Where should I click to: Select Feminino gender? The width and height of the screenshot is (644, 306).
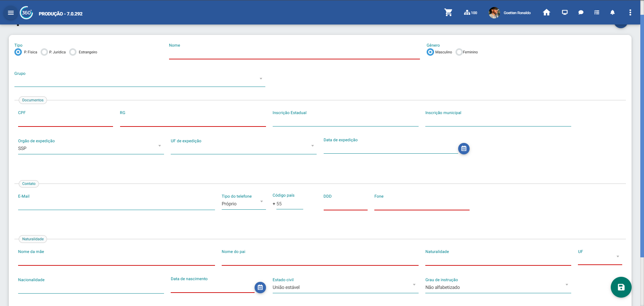[459, 52]
